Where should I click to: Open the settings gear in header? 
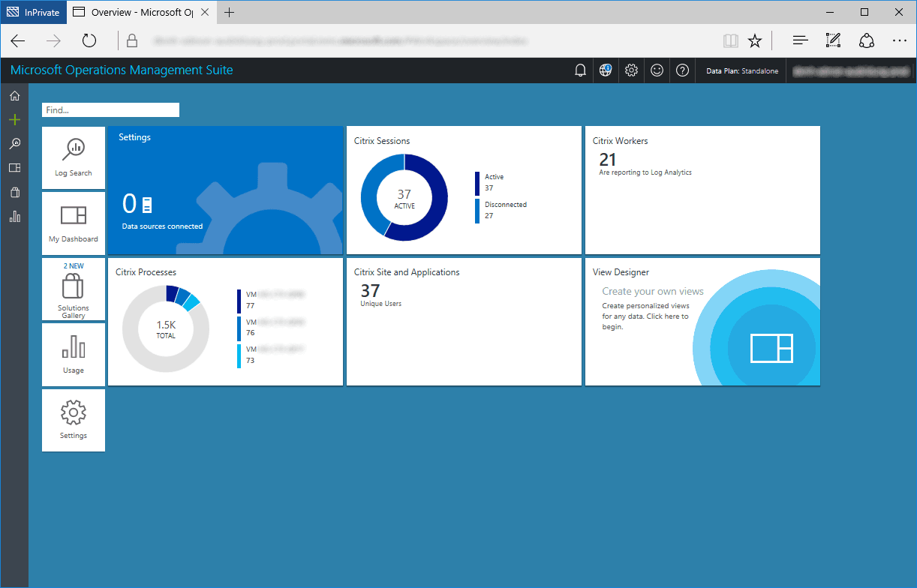coord(631,70)
